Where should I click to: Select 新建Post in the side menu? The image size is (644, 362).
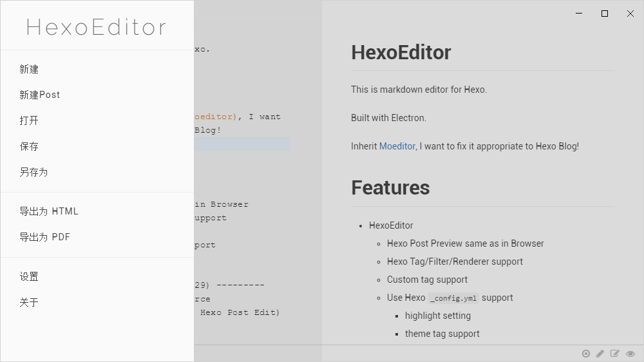(x=97, y=95)
